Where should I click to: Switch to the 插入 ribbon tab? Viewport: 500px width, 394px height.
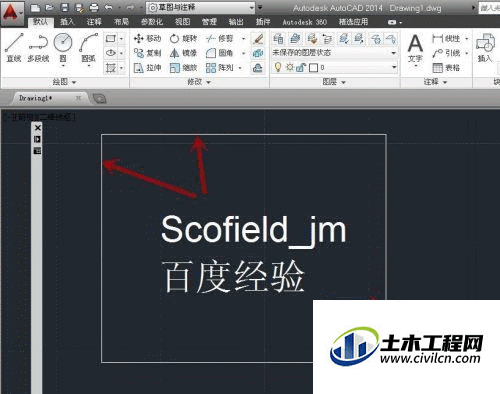pyautogui.click(x=67, y=22)
